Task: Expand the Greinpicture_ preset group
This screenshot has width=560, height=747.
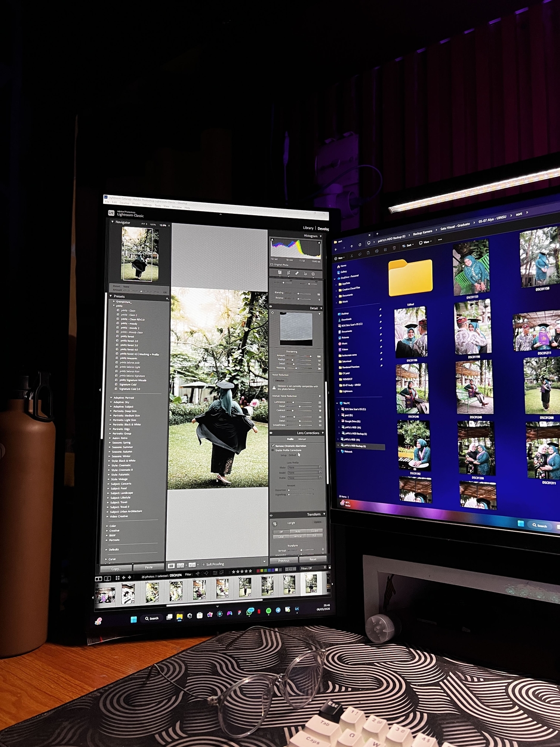Action: click(114, 301)
